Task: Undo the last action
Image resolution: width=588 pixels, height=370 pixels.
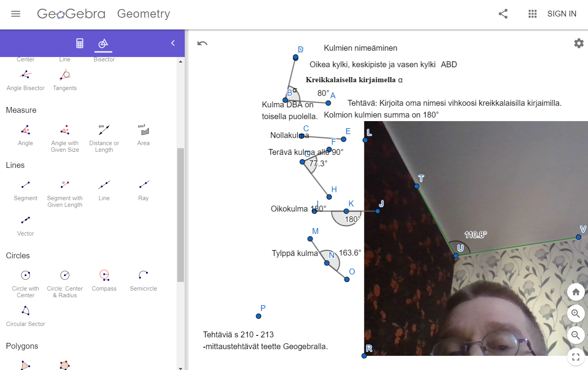Action: [x=202, y=43]
